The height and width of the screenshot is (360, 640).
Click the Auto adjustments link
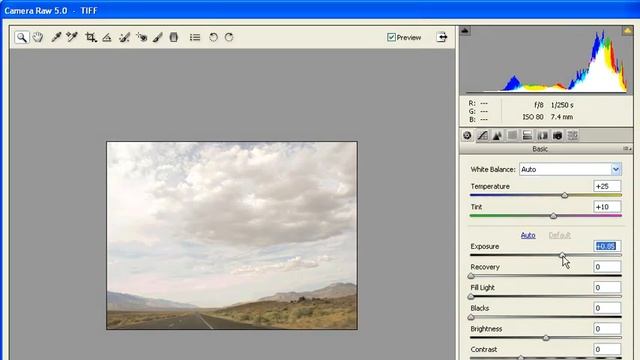coord(528,236)
